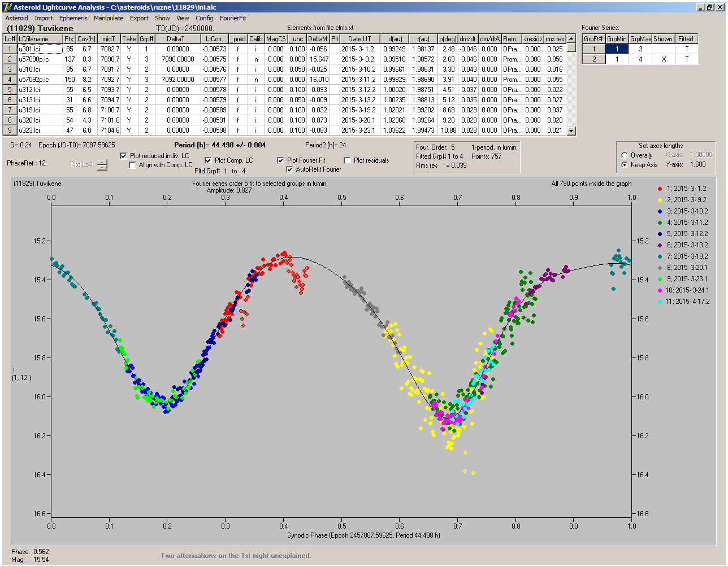The width and height of the screenshot is (728, 567).
Task: Select file u323.lci in table
Action: [x=40, y=130]
